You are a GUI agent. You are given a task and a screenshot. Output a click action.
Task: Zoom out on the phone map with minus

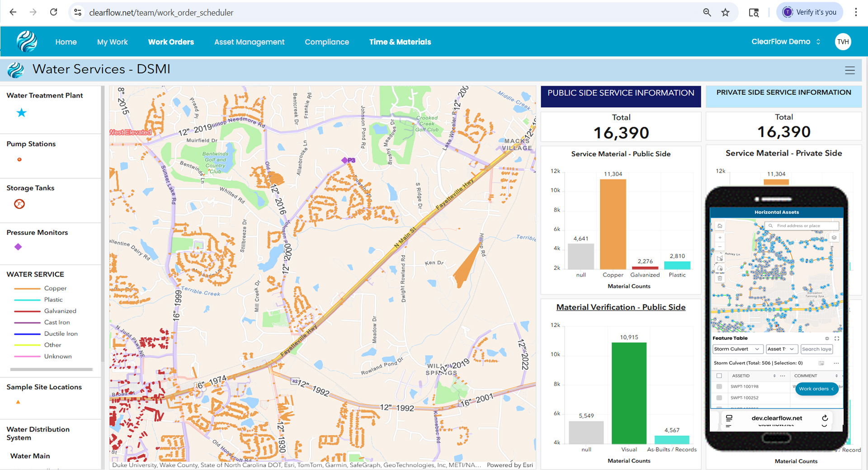720,247
